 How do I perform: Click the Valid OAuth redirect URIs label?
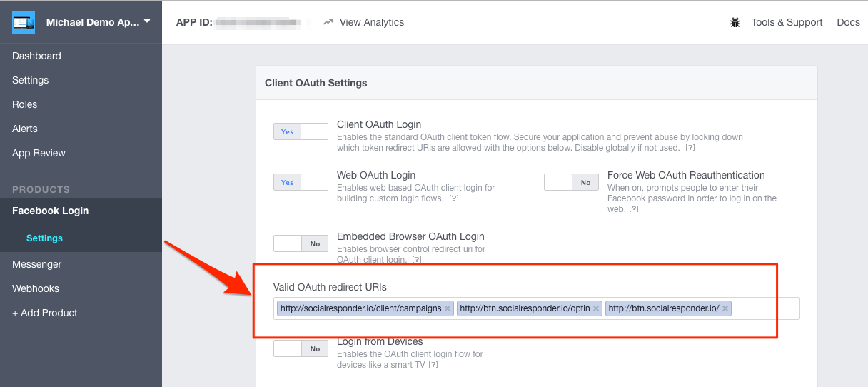point(330,287)
